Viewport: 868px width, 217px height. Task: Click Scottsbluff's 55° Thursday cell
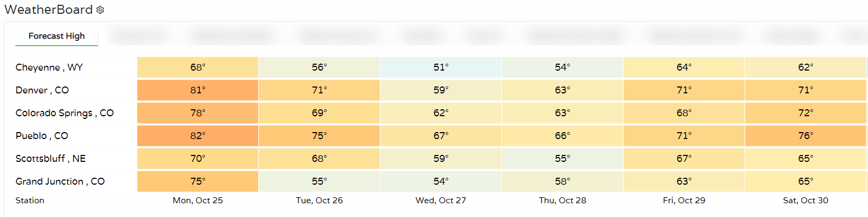pyautogui.click(x=563, y=159)
